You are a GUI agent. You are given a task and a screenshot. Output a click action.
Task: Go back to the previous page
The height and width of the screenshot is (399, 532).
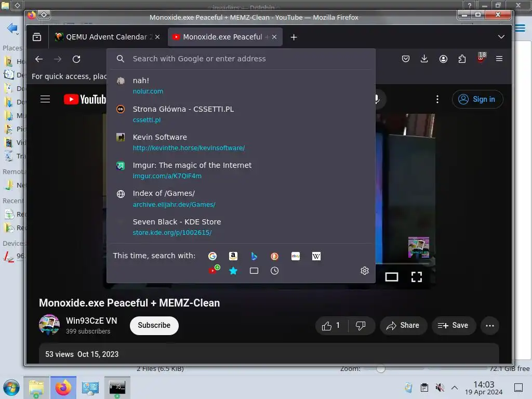39,59
